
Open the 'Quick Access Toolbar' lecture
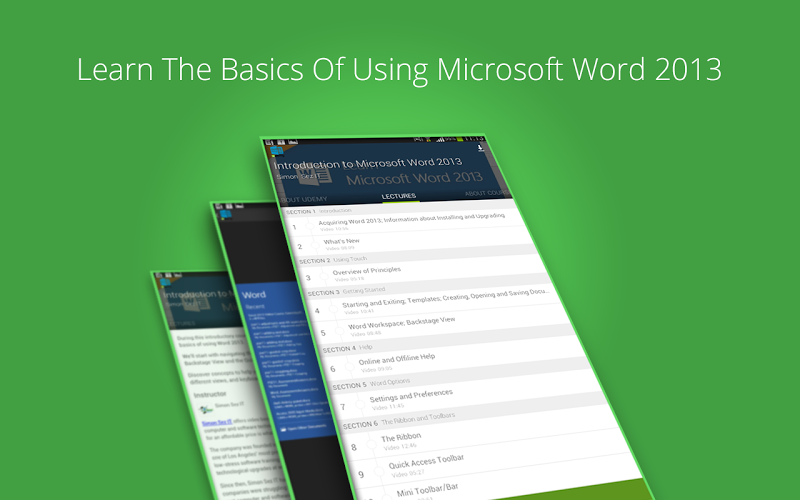tap(426, 461)
